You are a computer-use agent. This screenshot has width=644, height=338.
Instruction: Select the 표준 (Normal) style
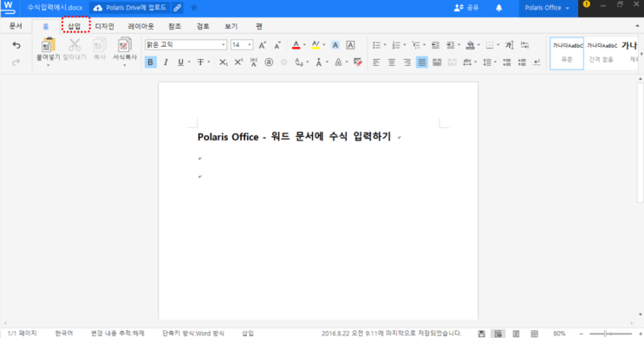pos(567,54)
